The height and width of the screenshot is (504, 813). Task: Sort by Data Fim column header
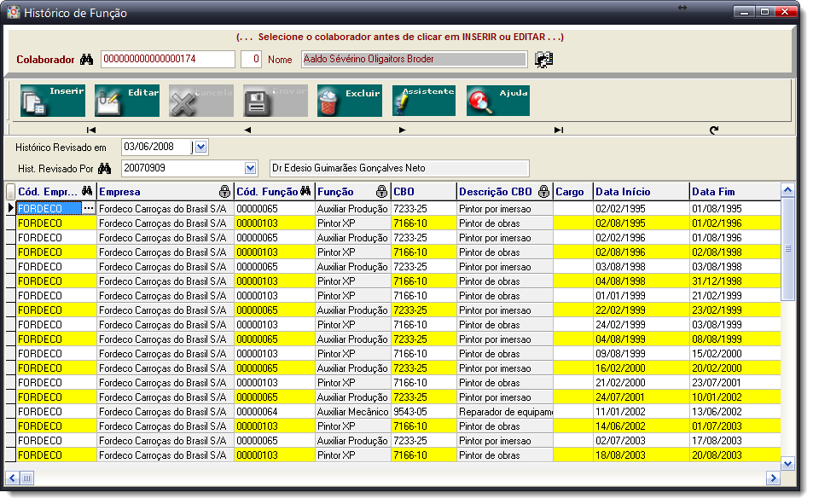735,191
